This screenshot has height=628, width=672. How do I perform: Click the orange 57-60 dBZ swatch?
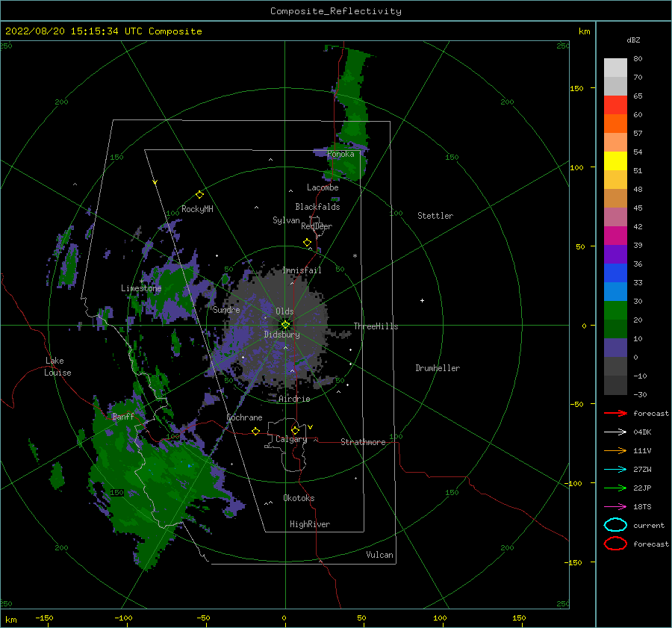(615, 124)
